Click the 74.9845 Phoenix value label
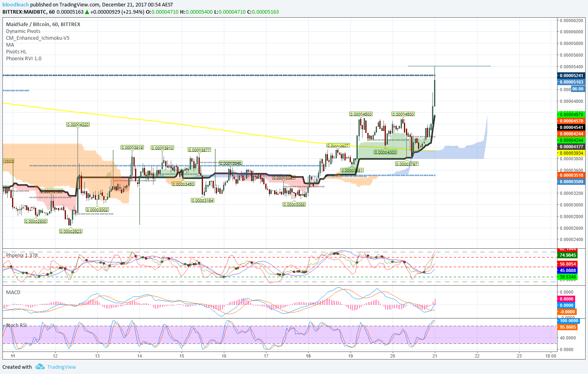588x374 pixels. pos(568,255)
